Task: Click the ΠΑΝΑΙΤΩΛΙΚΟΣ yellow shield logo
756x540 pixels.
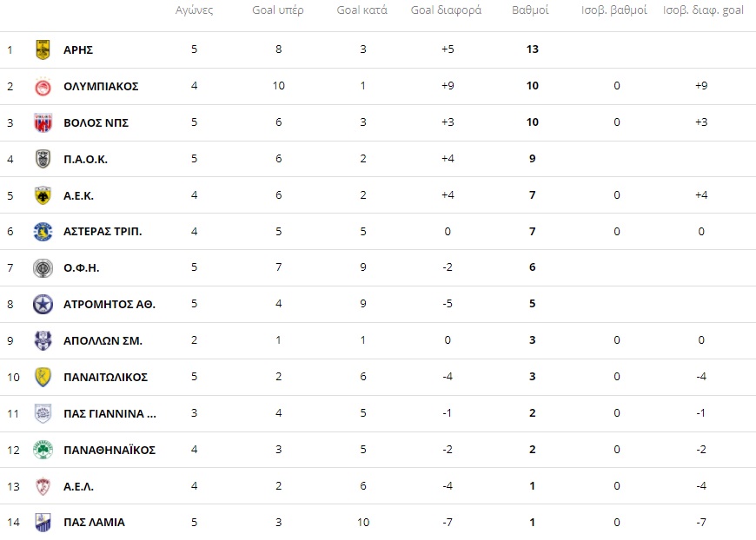Action: click(43, 377)
